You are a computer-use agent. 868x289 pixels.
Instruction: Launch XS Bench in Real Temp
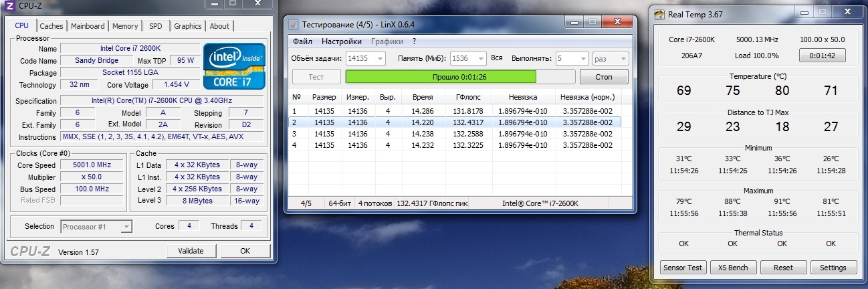point(734,268)
